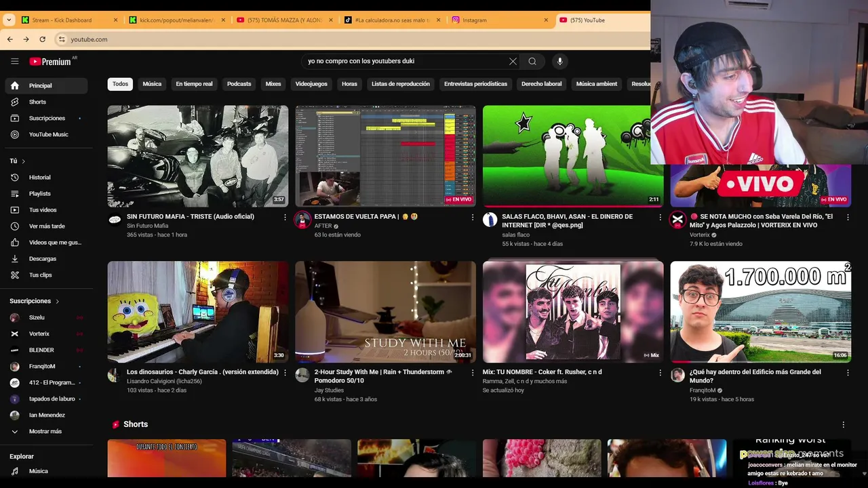Play the Edificio más Grande thumbnail
868x488 pixels.
tap(761, 312)
